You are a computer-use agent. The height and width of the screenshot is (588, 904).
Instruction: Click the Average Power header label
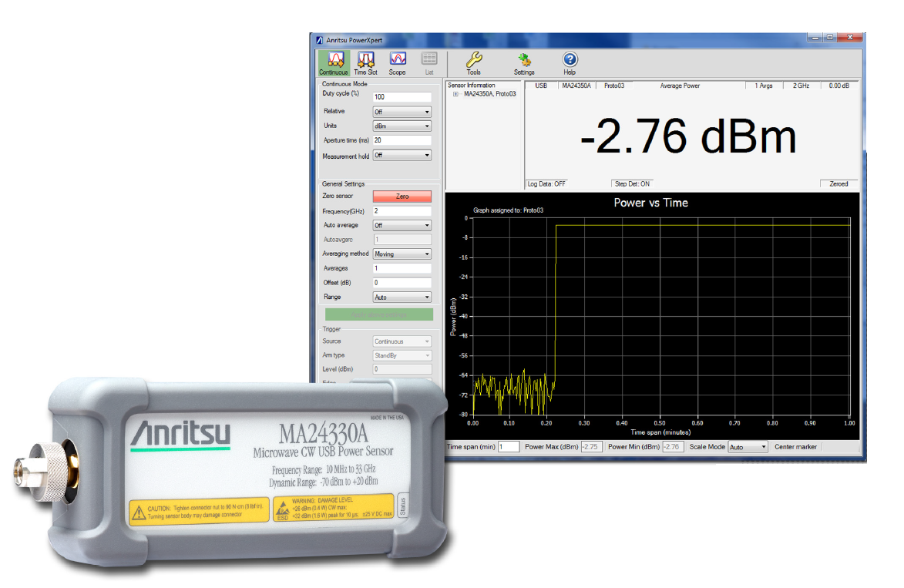coord(680,86)
